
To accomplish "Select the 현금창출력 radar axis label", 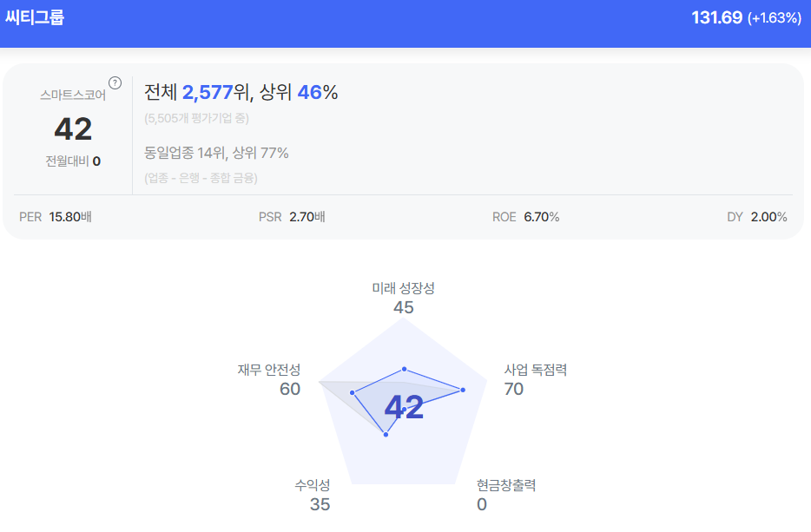I will pyautogui.click(x=506, y=485).
